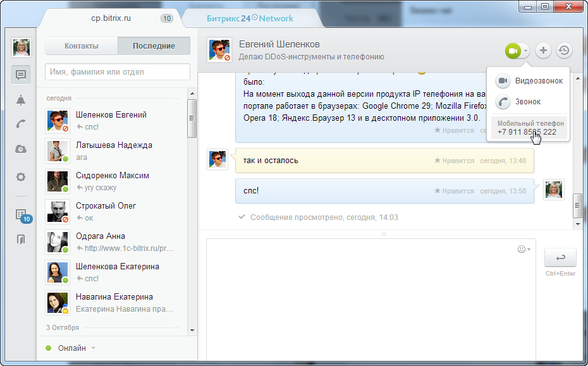This screenshot has height=366, width=588.
Task: Click your own profile avatar in sidebar
Action: tap(21, 47)
